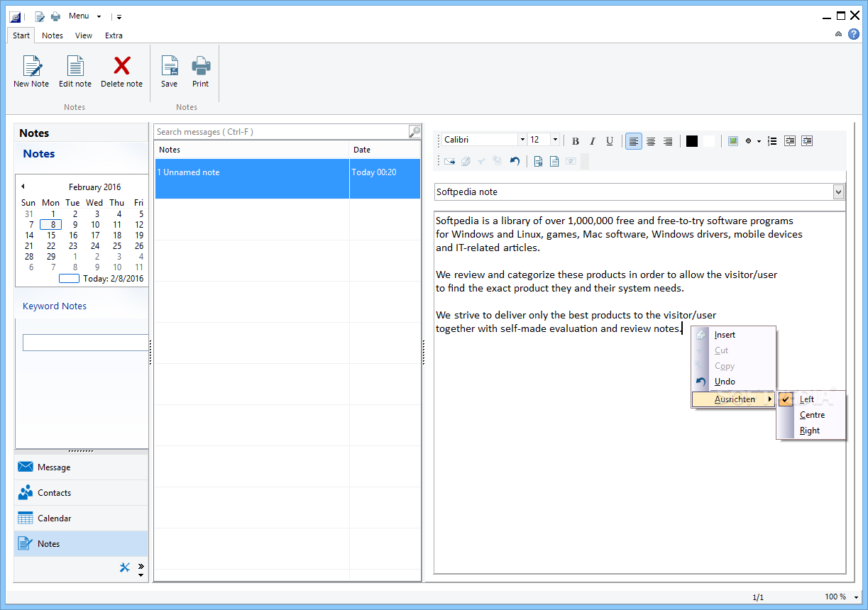
Task: Select Right alignment in the submenu
Action: click(x=811, y=431)
